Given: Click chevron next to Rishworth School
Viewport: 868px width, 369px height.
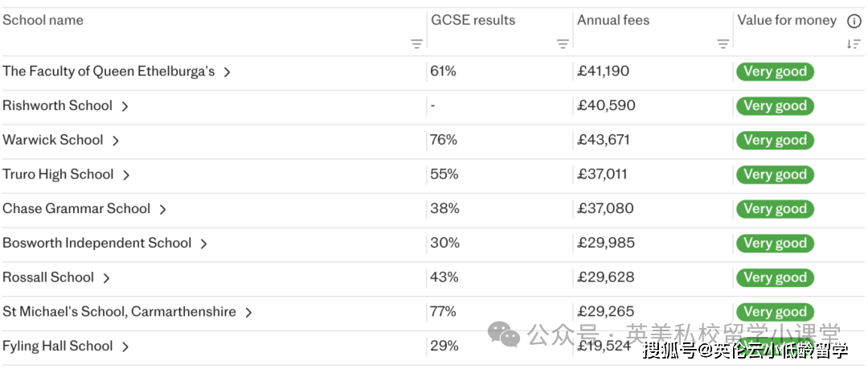Looking at the screenshot, I should (x=125, y=106).
